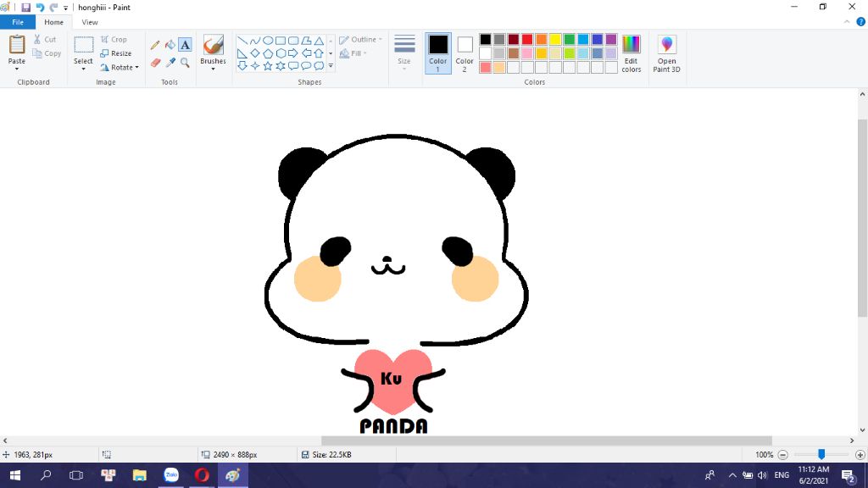Pick the green color swatch
This screenshot has height=488, width=868.
pos(569,39)
